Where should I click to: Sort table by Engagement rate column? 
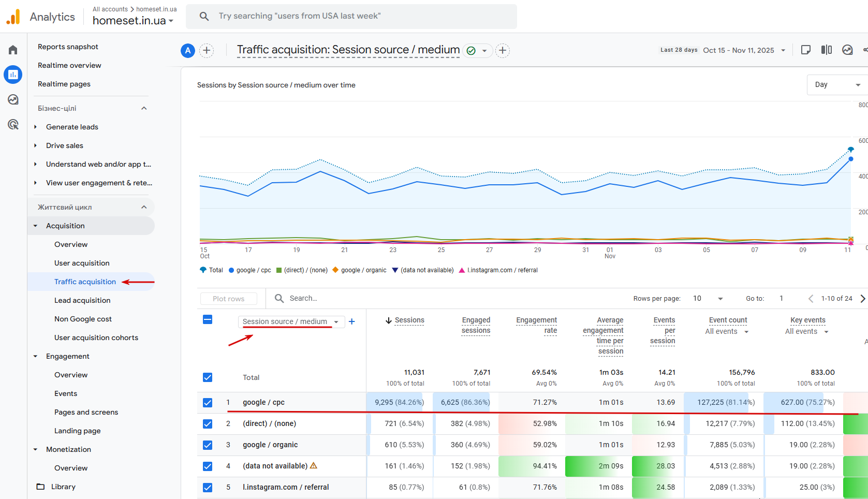(536, 326)
